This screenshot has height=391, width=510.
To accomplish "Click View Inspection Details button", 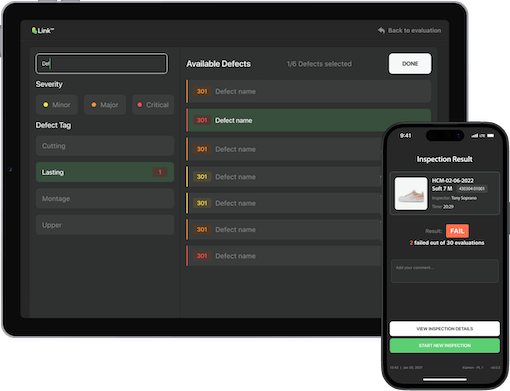I will (x=445, y=329).
